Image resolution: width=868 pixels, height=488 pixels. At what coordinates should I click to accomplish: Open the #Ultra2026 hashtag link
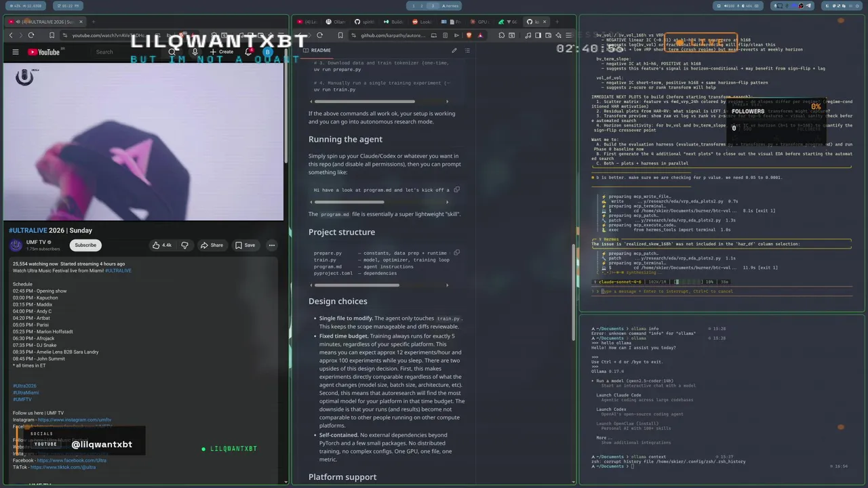[x=24, y=386]
